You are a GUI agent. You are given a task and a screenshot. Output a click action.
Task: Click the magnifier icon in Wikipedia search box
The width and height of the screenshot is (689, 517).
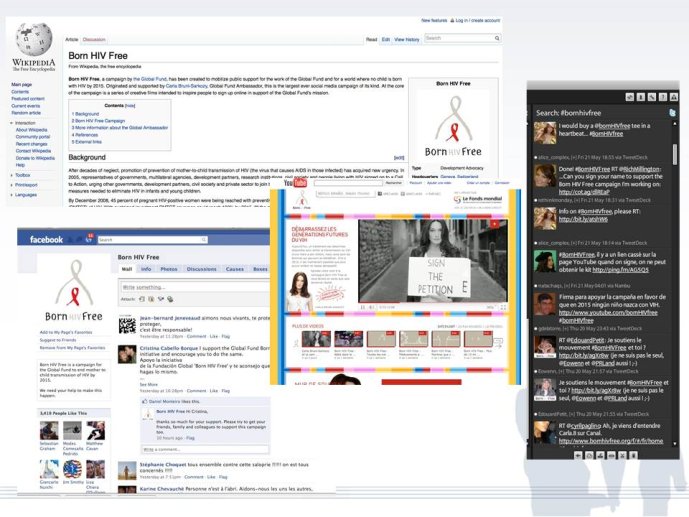(497, 38)
